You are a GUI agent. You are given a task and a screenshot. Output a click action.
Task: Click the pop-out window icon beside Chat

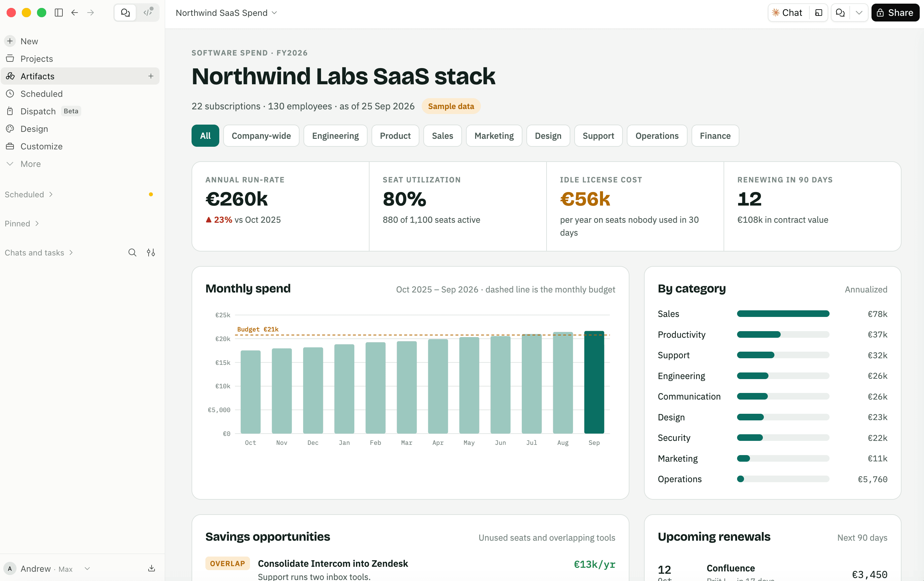point(818,13)
